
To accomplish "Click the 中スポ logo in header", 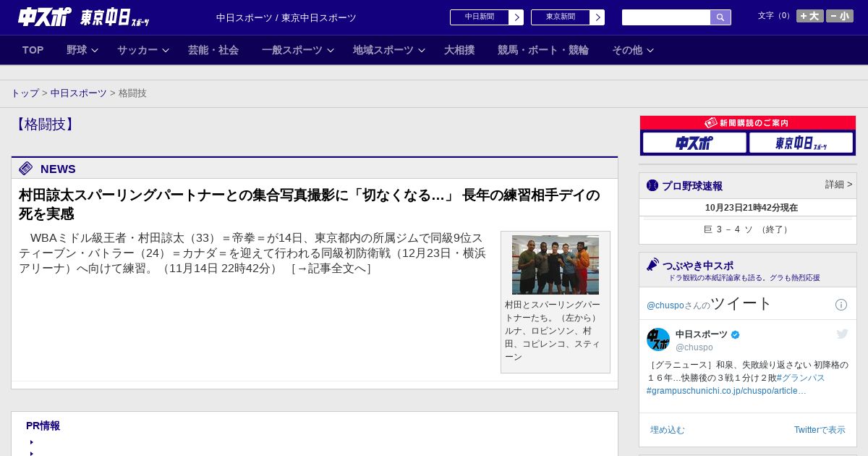I will (x=45, y=17).
